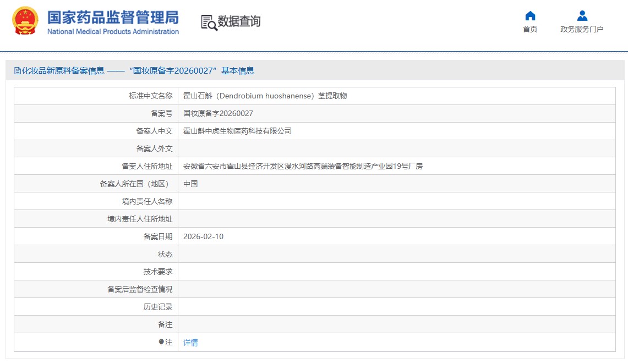Screen dimensions: 628x364
Task: Click the bulb icon beside 注
Action: tap(161, 342)
